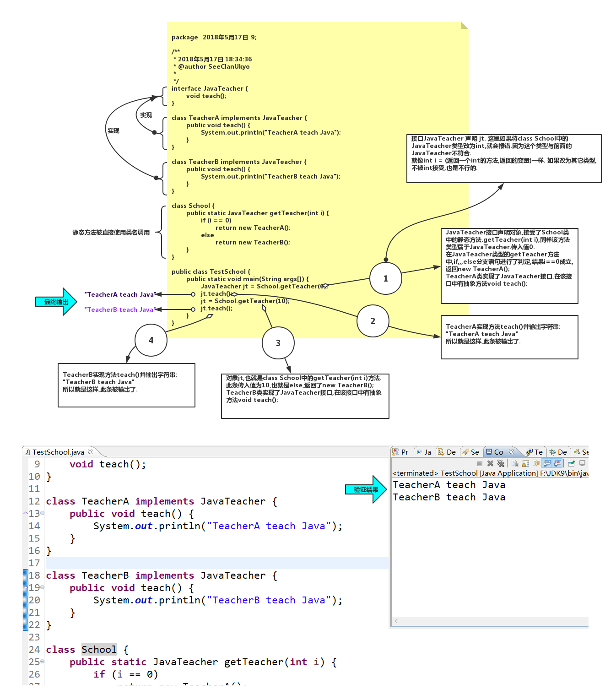The height and width of the screenshot is (700, 616).
Task: Click the highlighted 'School' class name on line 24
Action: [x=99, y=649]
